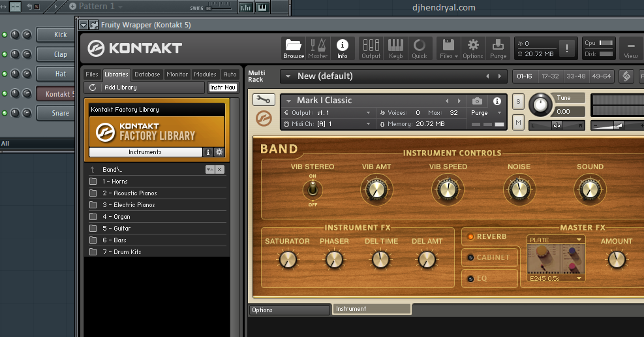Show the Info pane

[x=342, y=48]
